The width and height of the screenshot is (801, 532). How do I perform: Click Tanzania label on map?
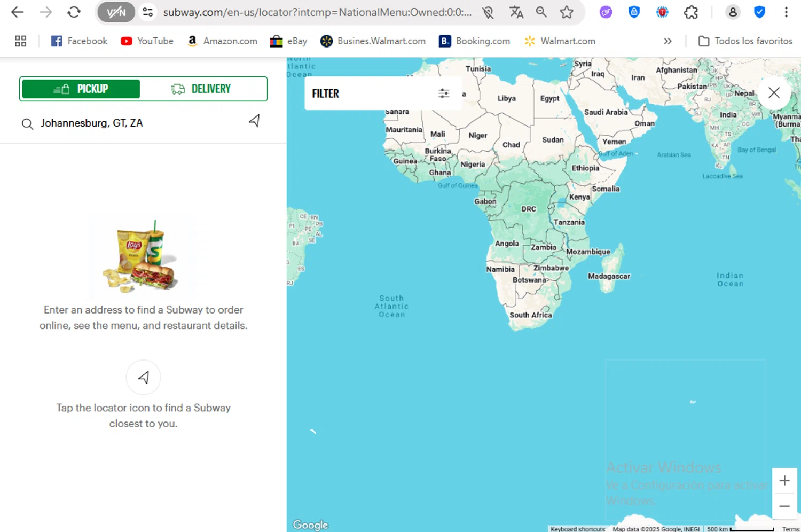tap(569, 222)
